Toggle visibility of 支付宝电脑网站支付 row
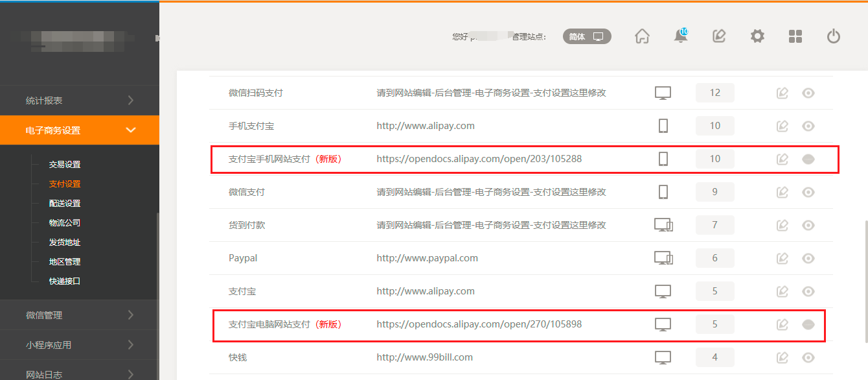Image resolution: width=868 pixels, height=380 pixels. click(x=808, y=324)
